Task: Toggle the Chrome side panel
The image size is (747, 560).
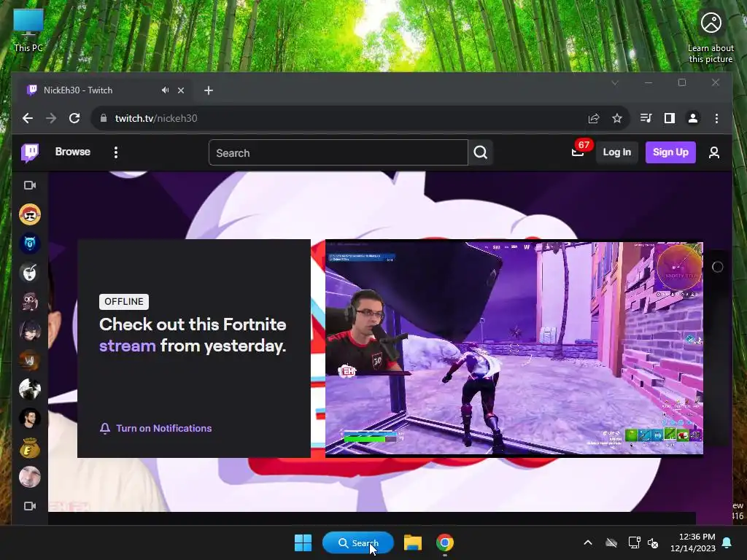Action: tap(670, 118)
